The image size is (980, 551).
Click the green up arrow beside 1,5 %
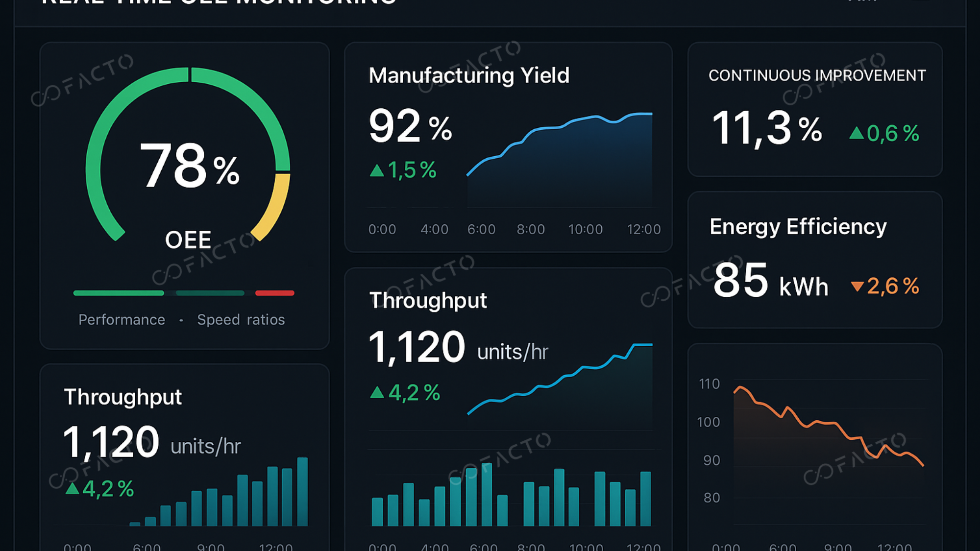pyautogui.click(x=376, y=171)
